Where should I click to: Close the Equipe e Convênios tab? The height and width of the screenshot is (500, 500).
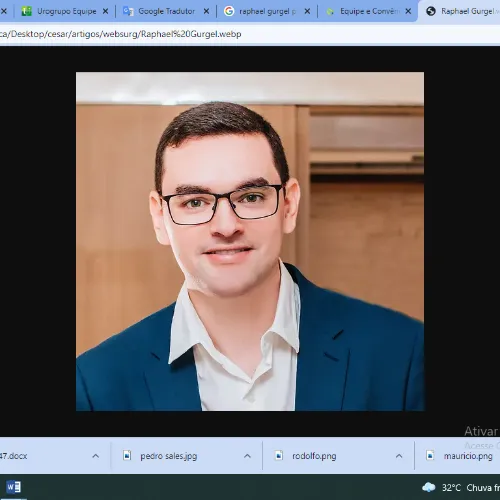click(408, 11)
